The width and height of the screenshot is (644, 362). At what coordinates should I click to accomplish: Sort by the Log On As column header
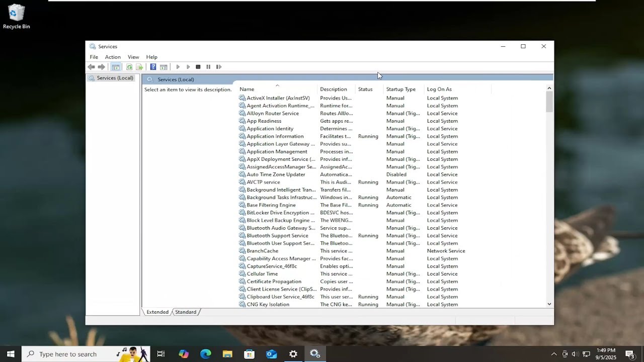point(458,89)
